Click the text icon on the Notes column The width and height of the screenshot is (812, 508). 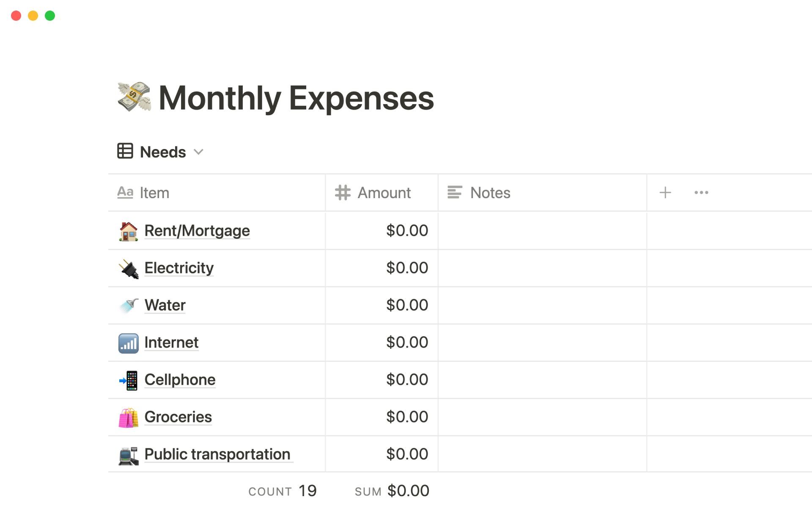click(x=455, y=193)
